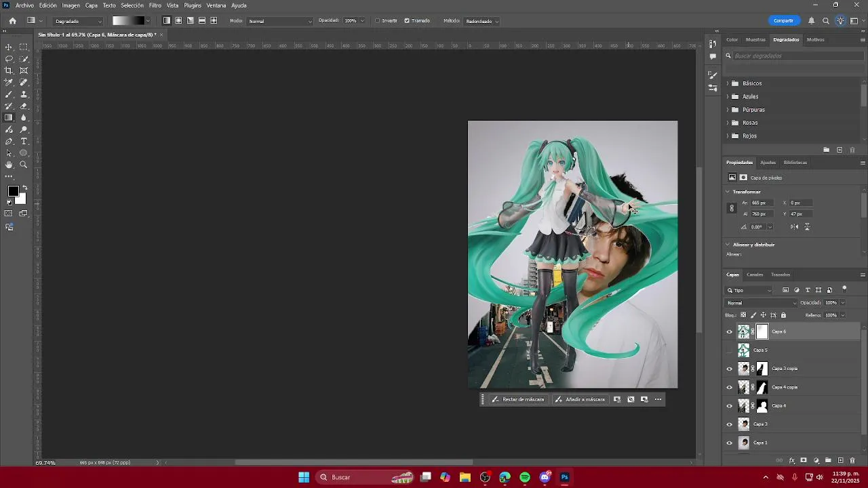Open the Archivo menu
Image resolution: width=868 pixels, height=488 pixels.
pos(24,5)
